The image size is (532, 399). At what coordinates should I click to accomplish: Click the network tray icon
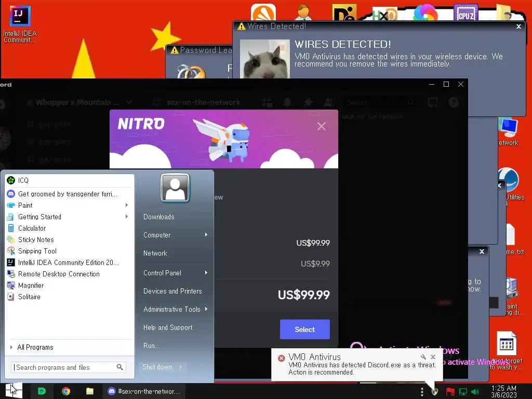463,392
